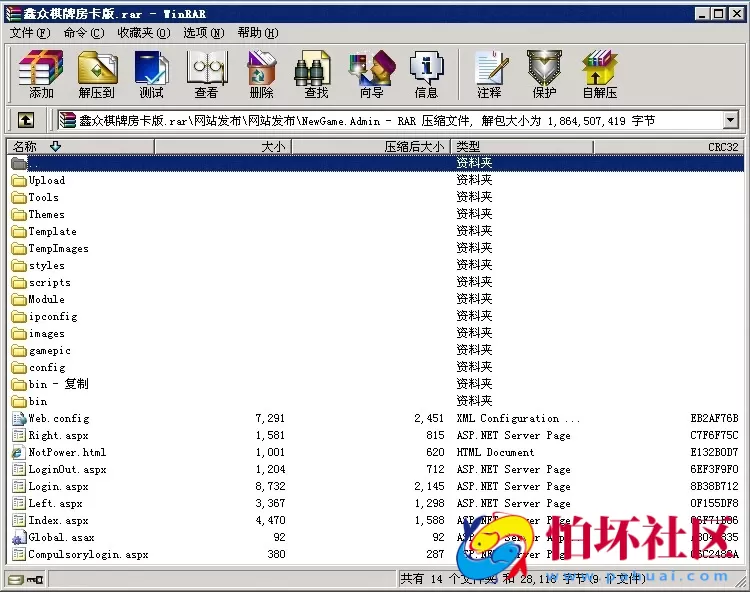750x592 pixels.
Task: Click the Right.aspx file icon
Action: 19,435
